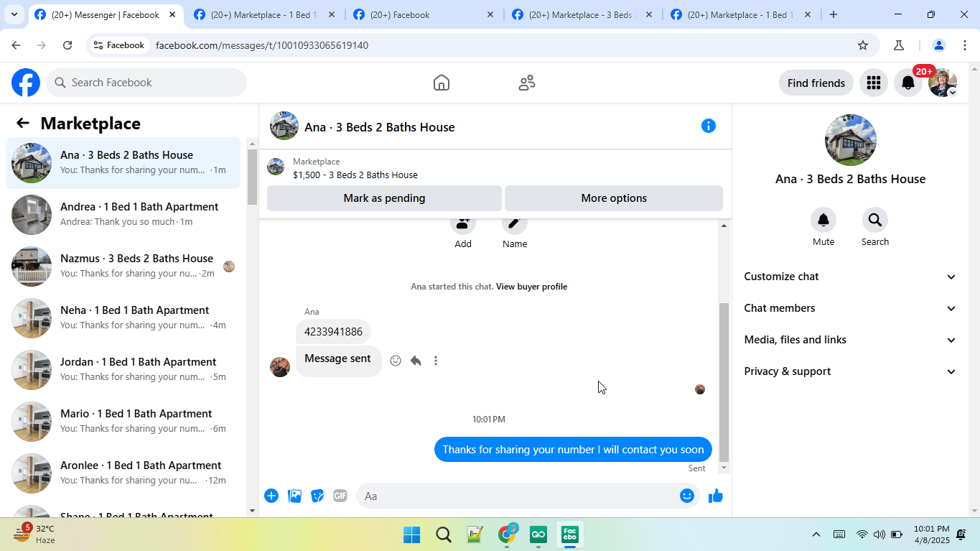Open Chrome browser menu

tap(964, 45)
